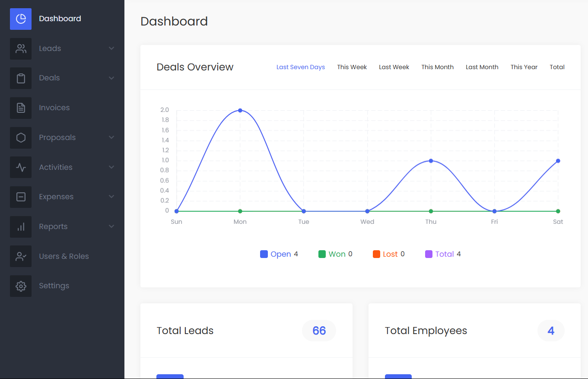Click the Activities pulse icon
The height and width of the screenshot is (379, 588).
click(21, 167)
